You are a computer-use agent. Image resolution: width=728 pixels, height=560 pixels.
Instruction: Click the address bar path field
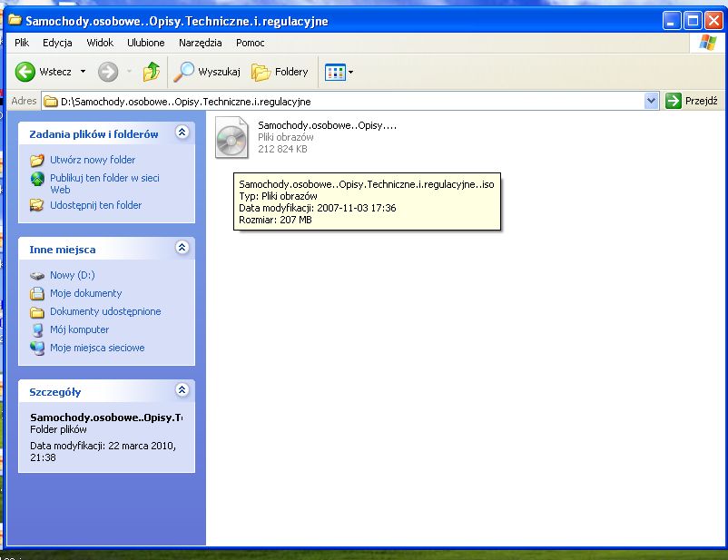coord(345,101)
